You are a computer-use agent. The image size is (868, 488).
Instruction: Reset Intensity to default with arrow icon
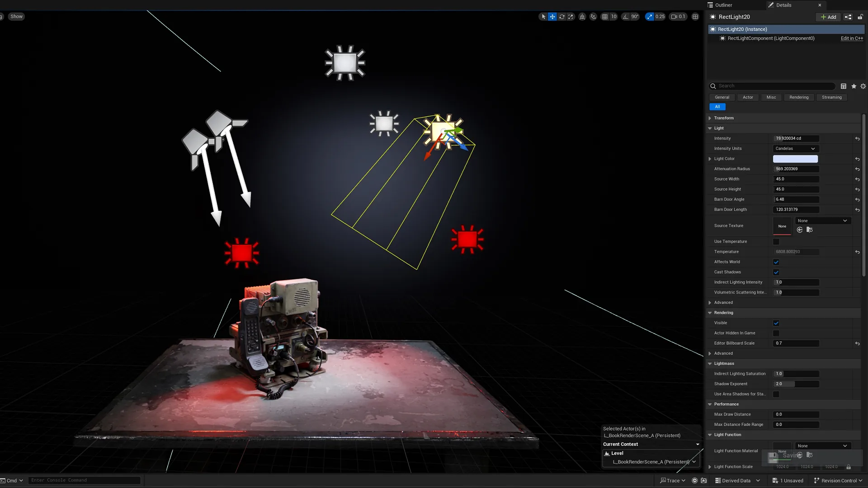(857, 139)
